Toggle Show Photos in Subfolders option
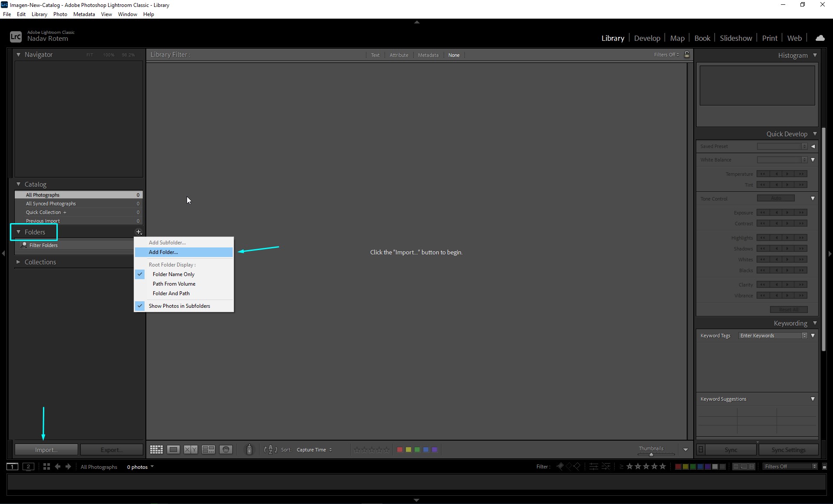 [179, 306]
